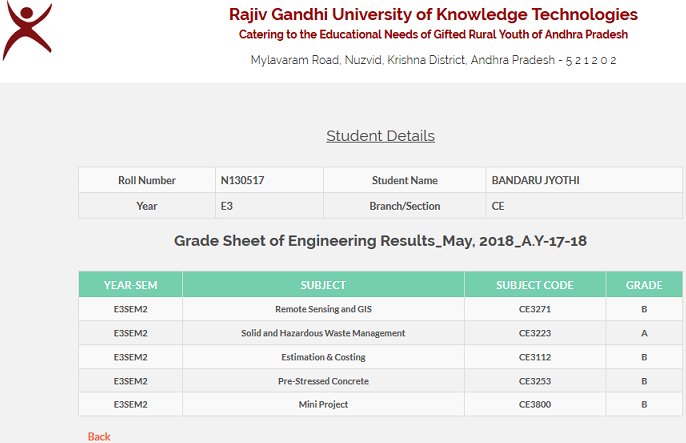The height and width of the screenshot is (443, 686).
Task: Click the SUBJECT column header
Action: click(x=323, y=285)
